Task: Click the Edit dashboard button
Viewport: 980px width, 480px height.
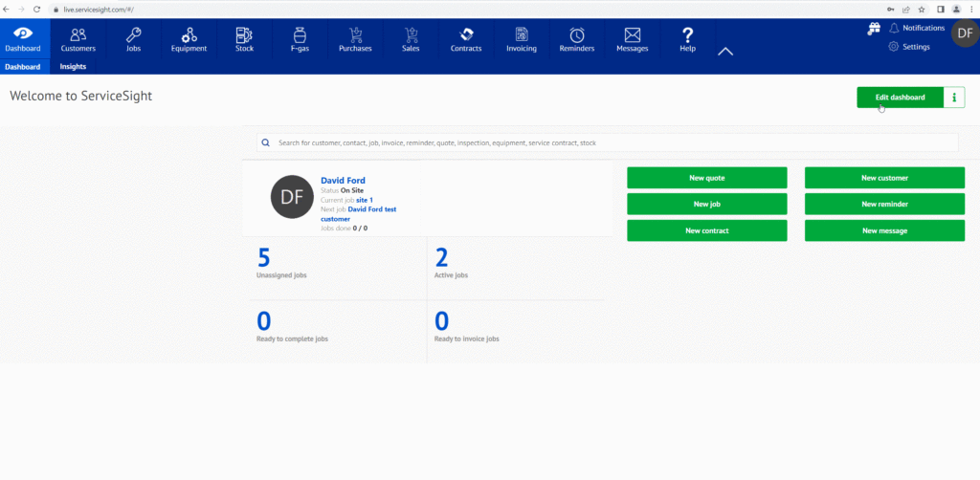Action: 900,98
